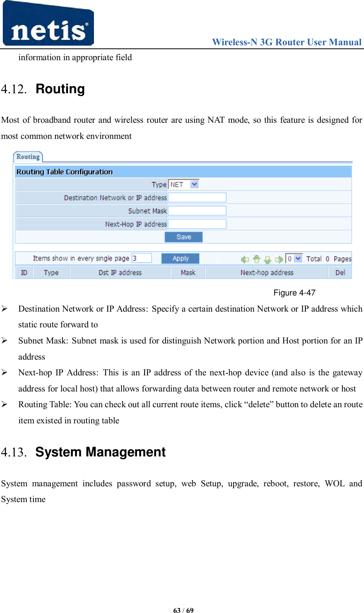Click the Subnet Mask input field

[x=197, y=210]
